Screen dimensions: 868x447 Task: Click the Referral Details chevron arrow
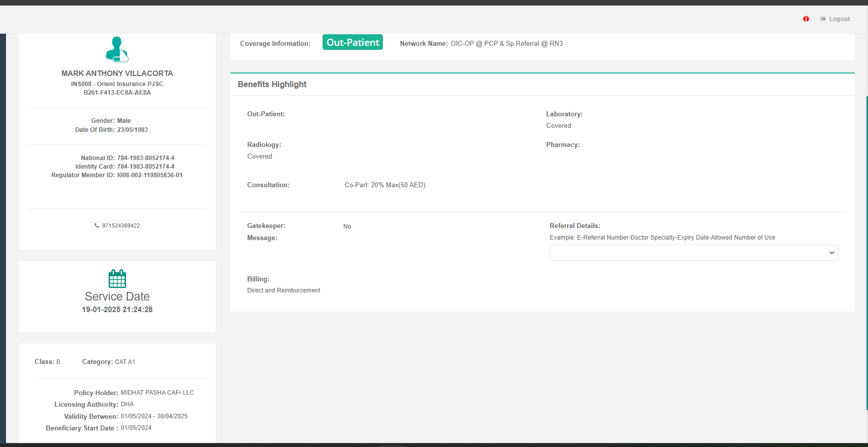click(832, 253)
